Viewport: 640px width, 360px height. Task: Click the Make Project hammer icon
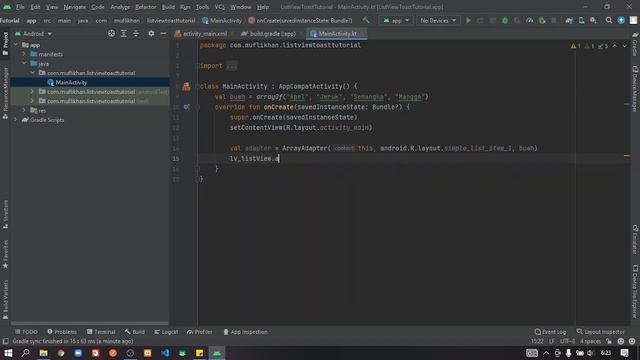[366, 20]
